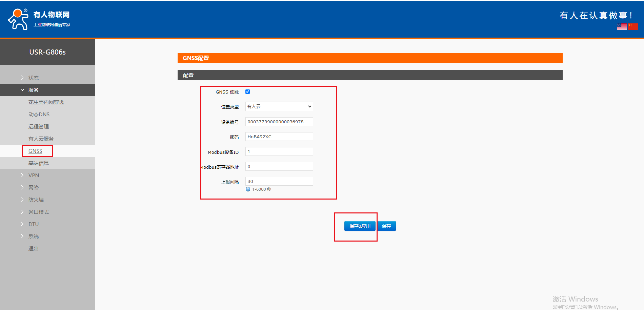
Task: Expand the 状态 sidebar section
Action: coord(33,78)
